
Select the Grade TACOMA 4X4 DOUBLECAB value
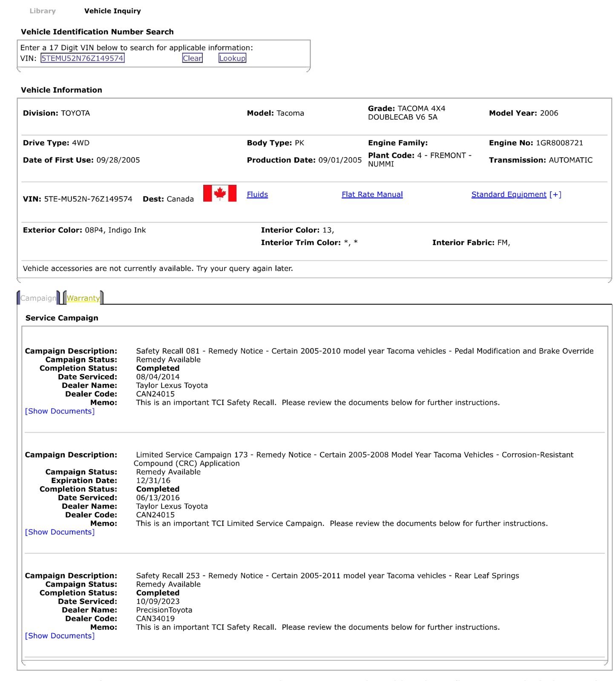pos(407,113)
